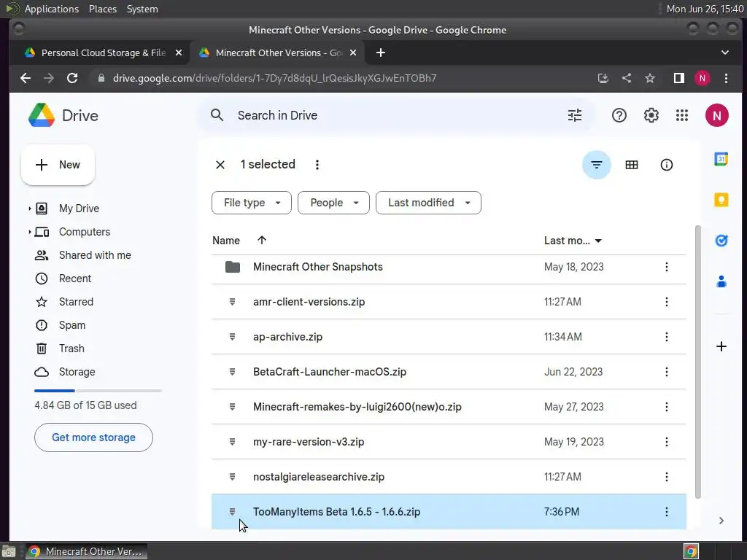
Task: Switch to grid layout view
Action: pyautogui.click(x=632, y=165)
